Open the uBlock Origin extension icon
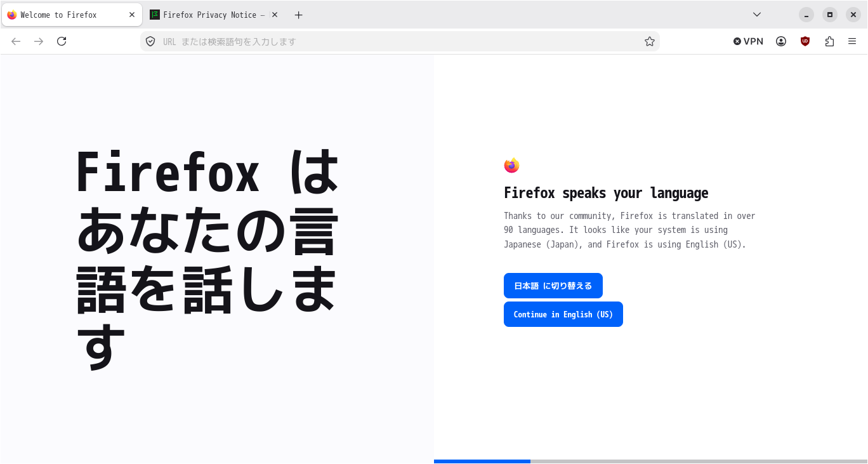 [x=805, y=41]
